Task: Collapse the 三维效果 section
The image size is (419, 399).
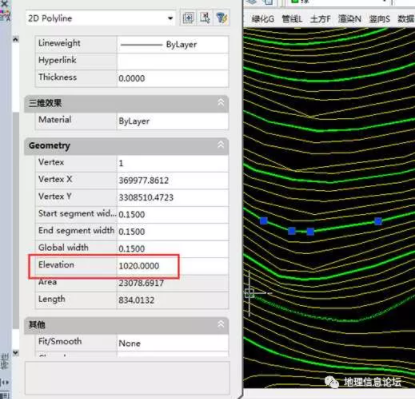Action: tap(221, 102)
